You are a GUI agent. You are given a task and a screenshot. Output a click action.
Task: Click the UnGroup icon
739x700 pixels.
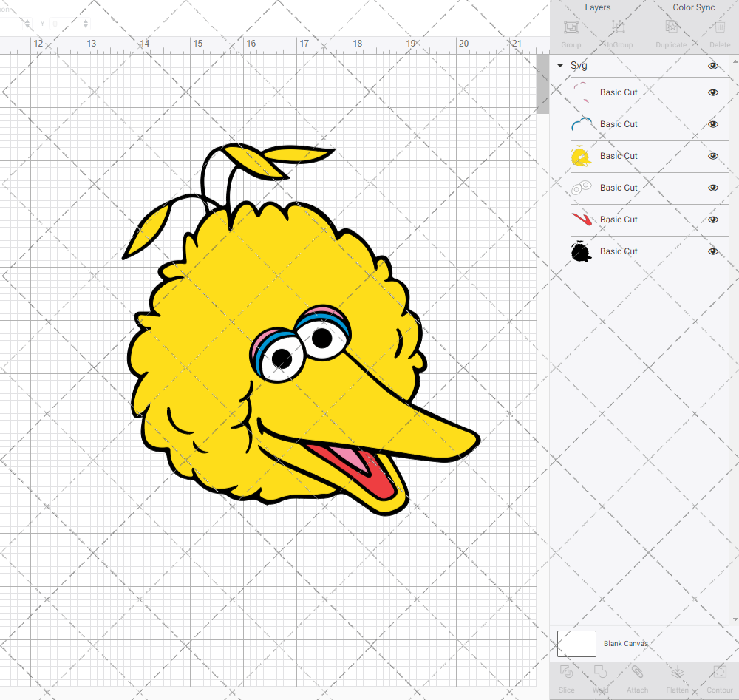(618, 27)
